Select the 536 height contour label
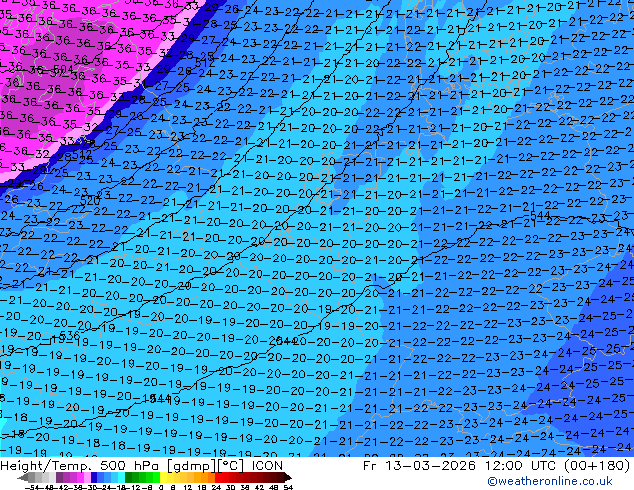The height and width of the screenshot is (490, 634). tap(69, 336)
